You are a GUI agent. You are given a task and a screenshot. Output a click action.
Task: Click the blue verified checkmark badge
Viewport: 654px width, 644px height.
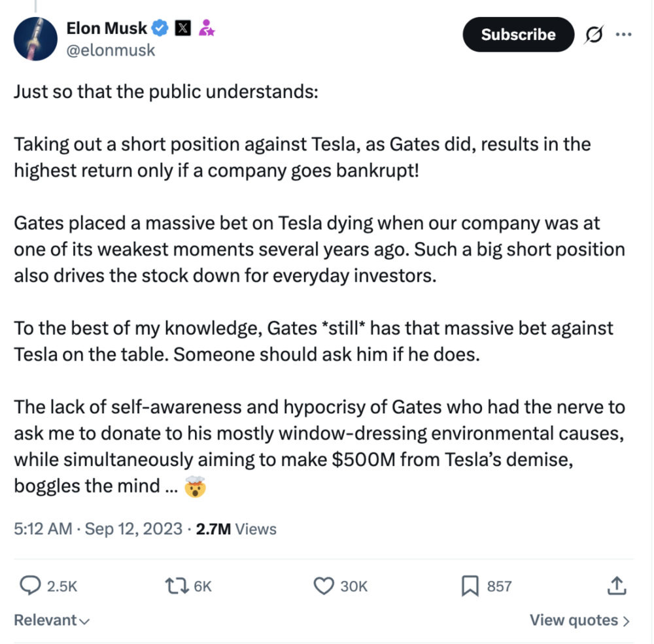161,27
